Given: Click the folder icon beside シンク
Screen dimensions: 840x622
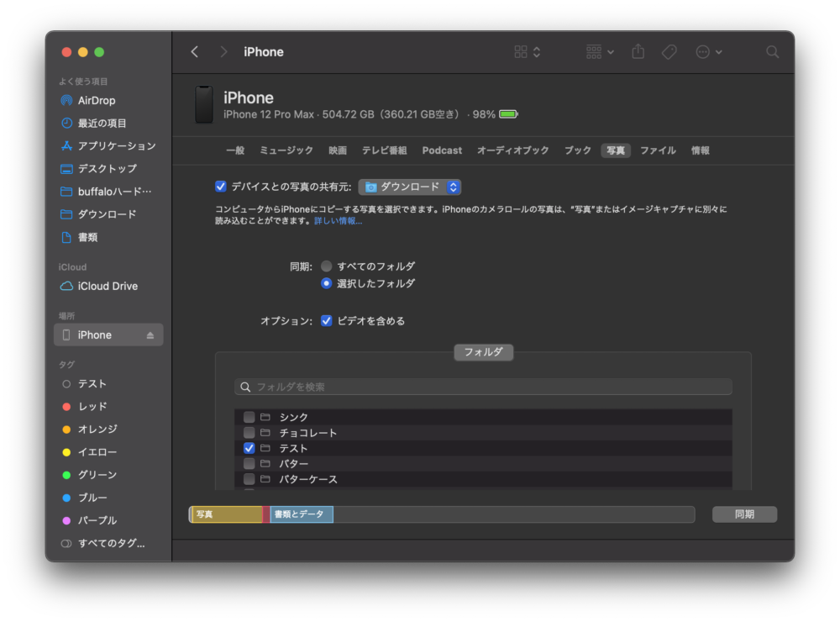Looking at the screenshot, I should (x=265, y=417).
